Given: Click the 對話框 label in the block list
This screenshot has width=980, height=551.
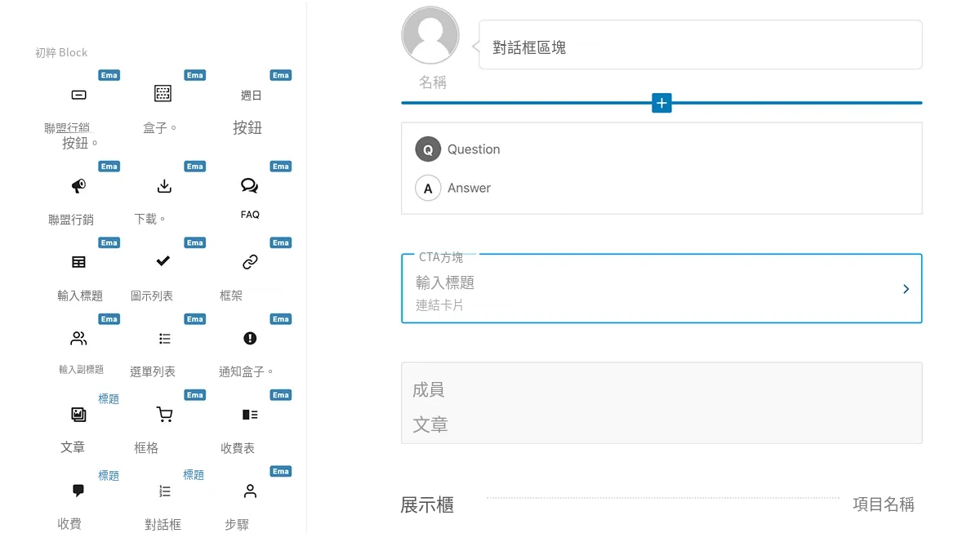Looking at the screenshot, I should tap(163, 525).
